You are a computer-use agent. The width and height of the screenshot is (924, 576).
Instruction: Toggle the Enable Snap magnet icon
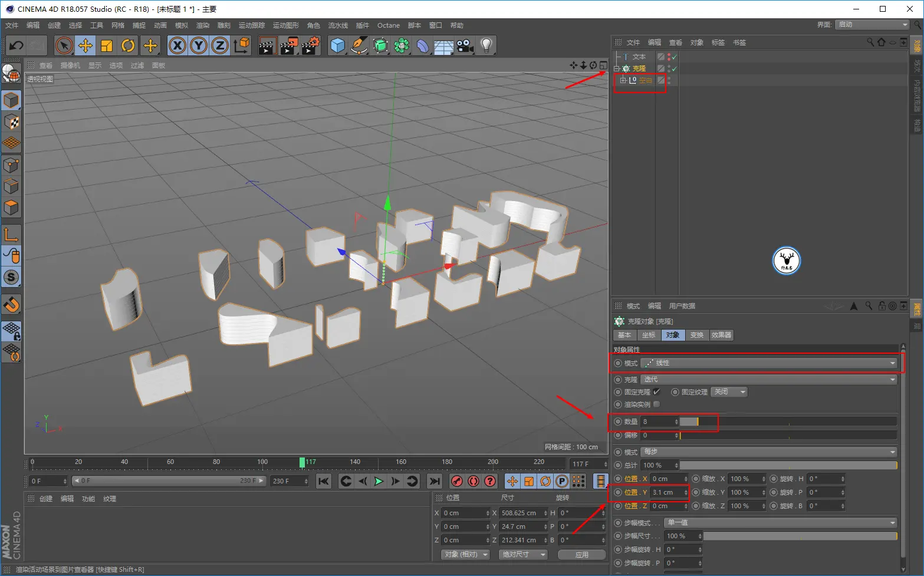(11, 304)
